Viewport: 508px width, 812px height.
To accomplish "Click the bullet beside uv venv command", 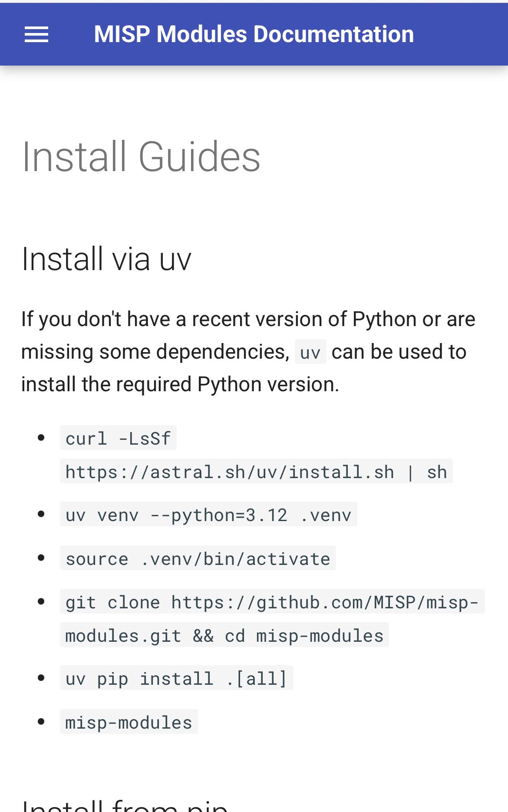I will click(42, 515).
